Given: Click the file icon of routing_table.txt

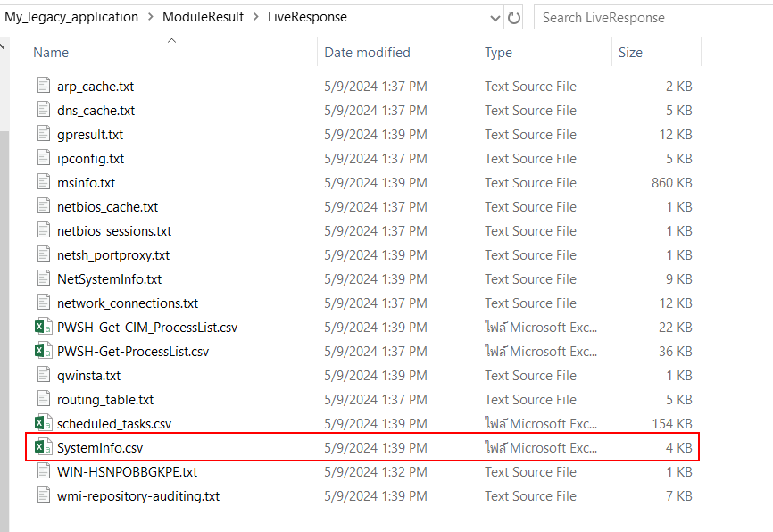Looking at the screenshot, I should coord(44,400).
